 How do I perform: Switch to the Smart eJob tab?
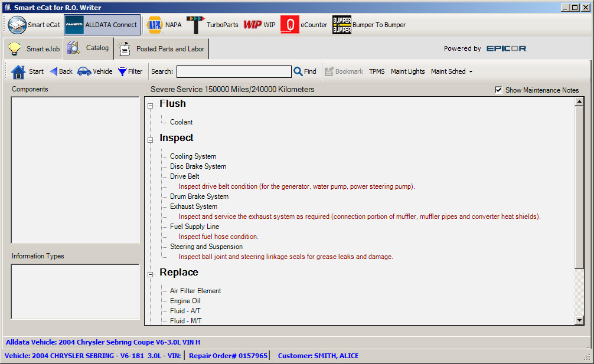coord(34,49)
